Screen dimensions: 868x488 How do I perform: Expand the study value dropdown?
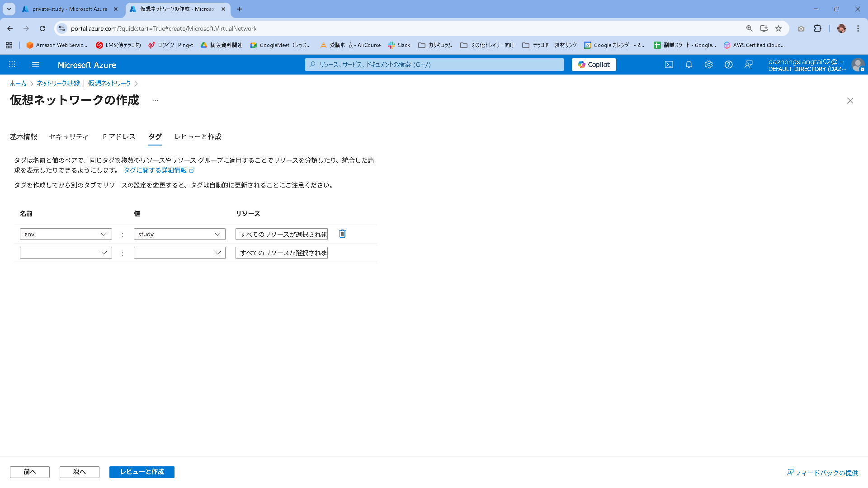pos(217,234)
